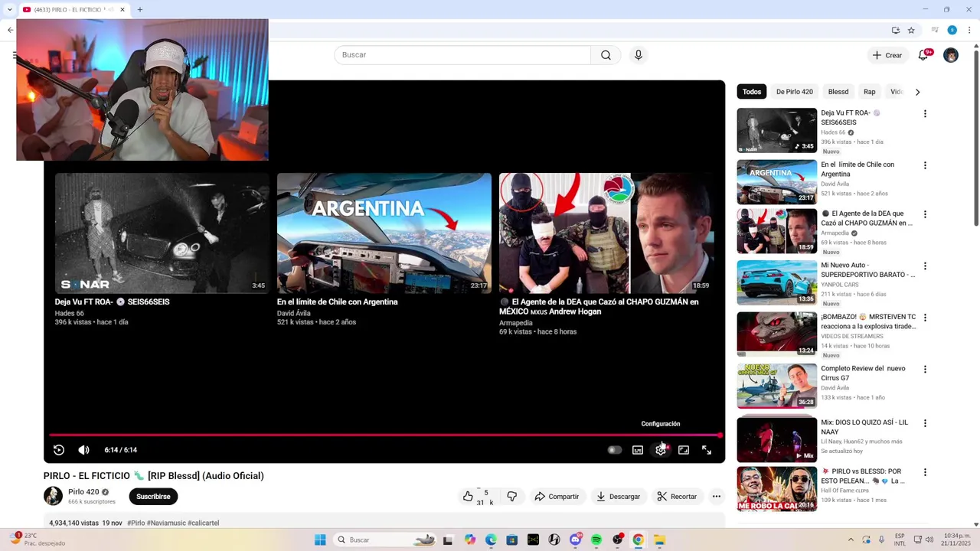This screenshot has height=551, width=980.
Task: Open the Deja Vu endscreen suggestion thumbnail
Action: click(162, 233)
